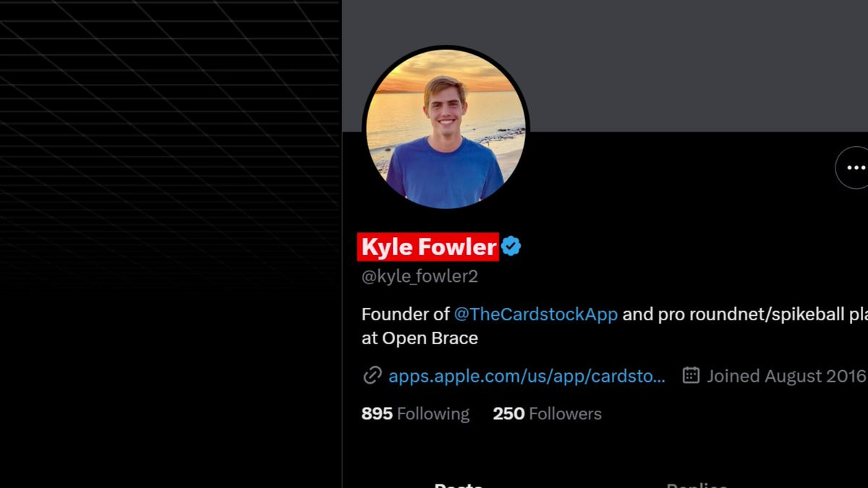Click the "Founder of" bio text
Image resolution: width=868 pixels, height=488 pixels.
point(405,314)
